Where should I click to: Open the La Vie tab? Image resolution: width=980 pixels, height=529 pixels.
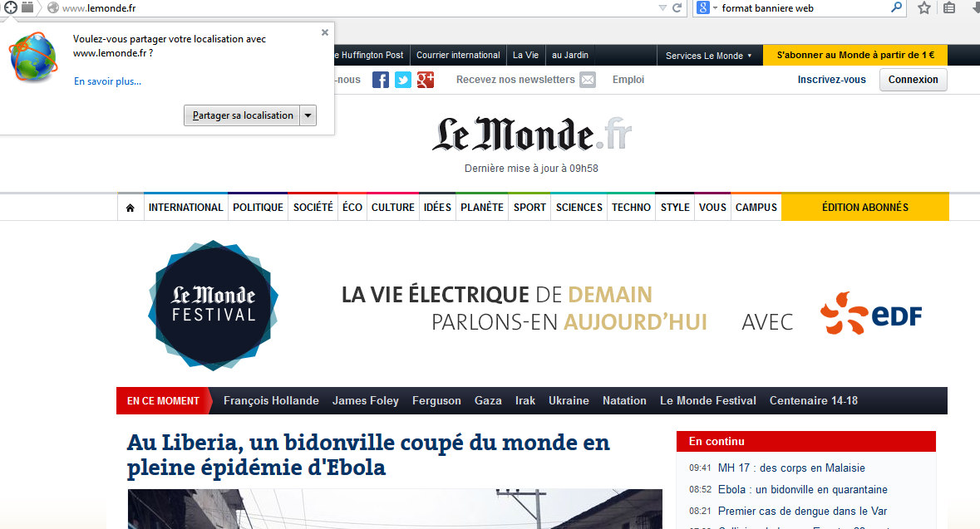coord(525,55)
